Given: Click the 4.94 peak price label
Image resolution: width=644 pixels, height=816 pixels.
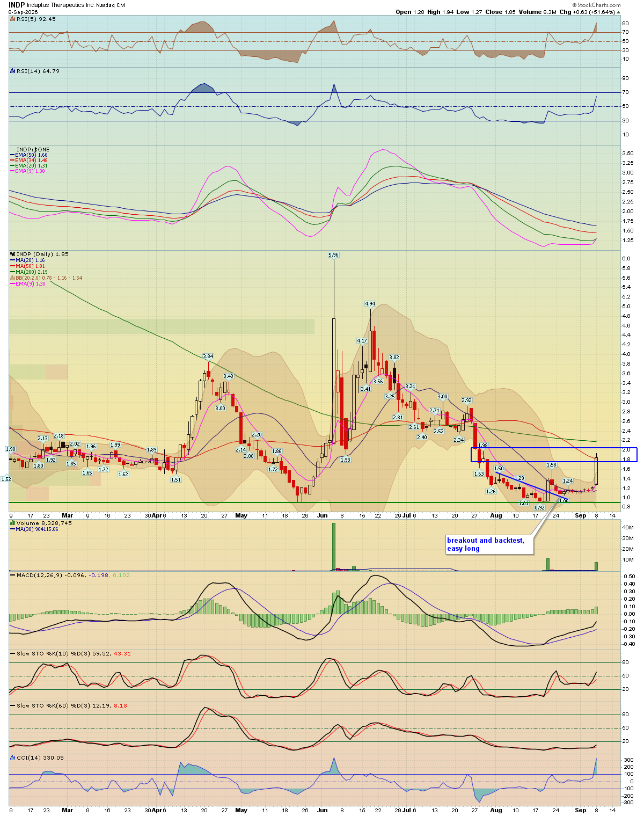Looking at the screenshot, I should [x=370, y=304].
